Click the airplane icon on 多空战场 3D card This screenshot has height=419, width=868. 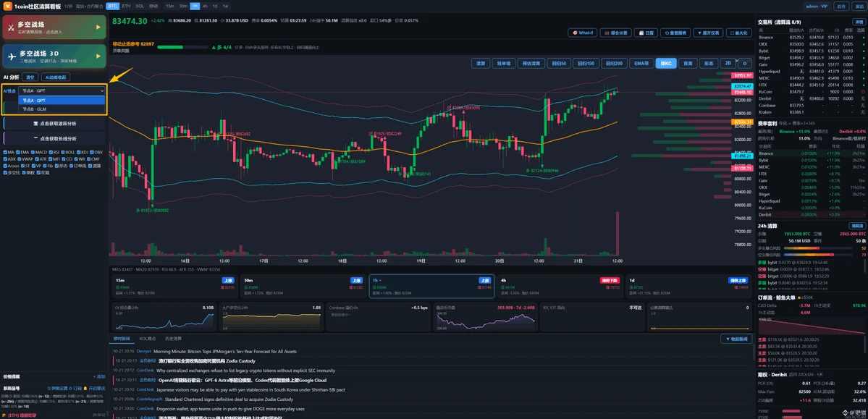(x=12, y=56)
